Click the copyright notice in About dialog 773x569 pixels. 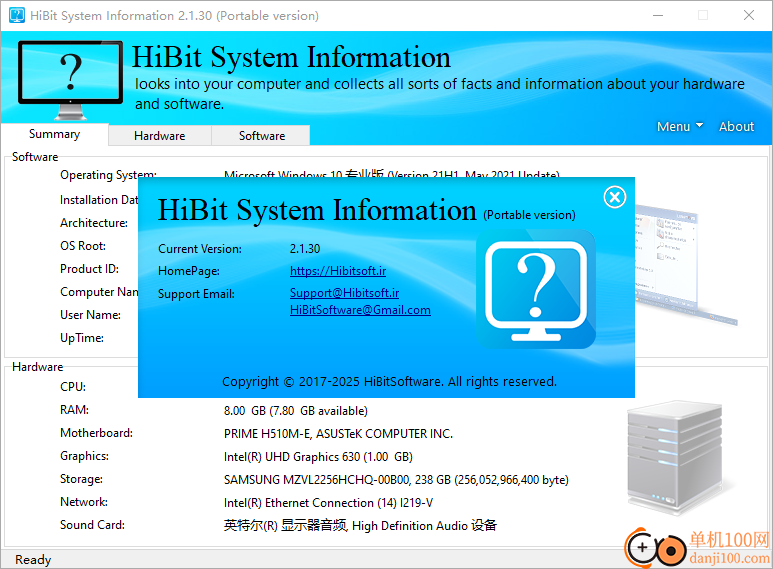pos(389,382)
